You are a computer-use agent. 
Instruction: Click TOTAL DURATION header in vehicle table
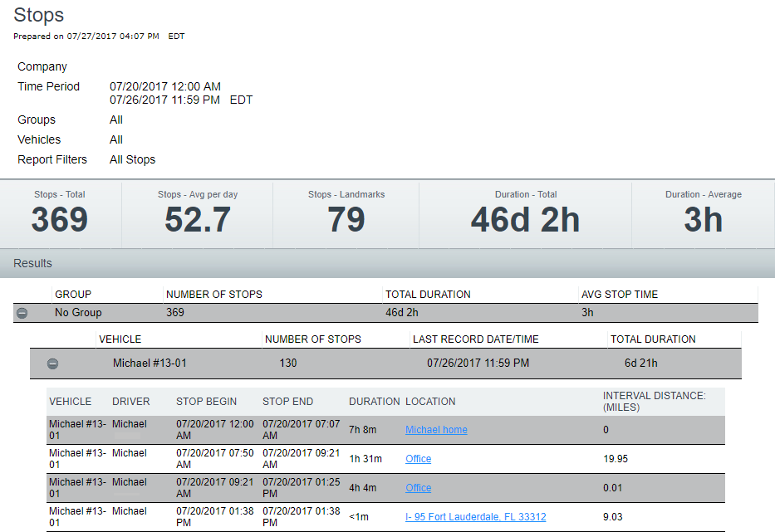pyautogui.click(x=653, y=339)
